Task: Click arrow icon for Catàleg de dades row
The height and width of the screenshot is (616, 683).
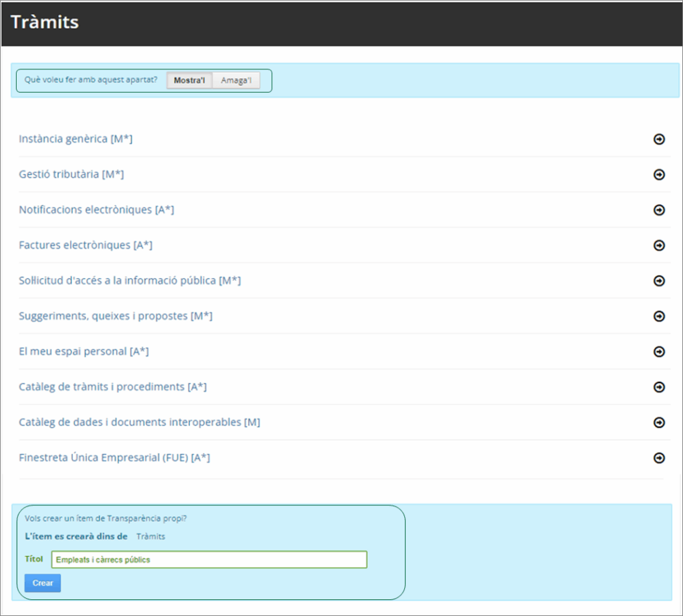Action: click(x=659, y=422)
